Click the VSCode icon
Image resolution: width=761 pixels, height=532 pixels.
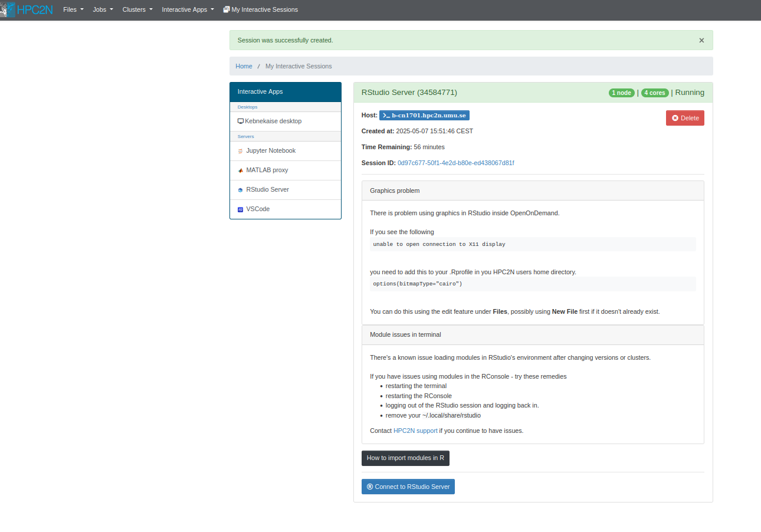[241, 209]
